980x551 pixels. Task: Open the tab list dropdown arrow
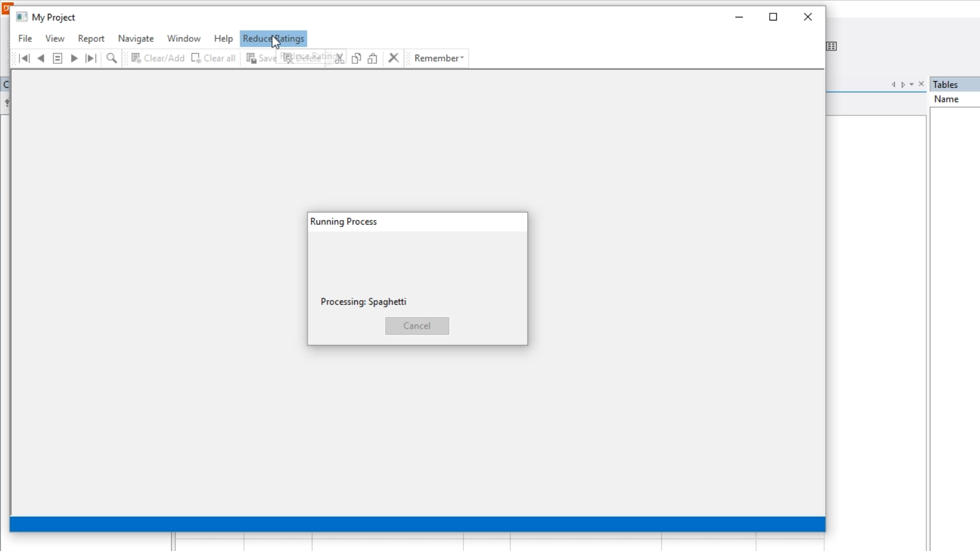coord(912,84)
